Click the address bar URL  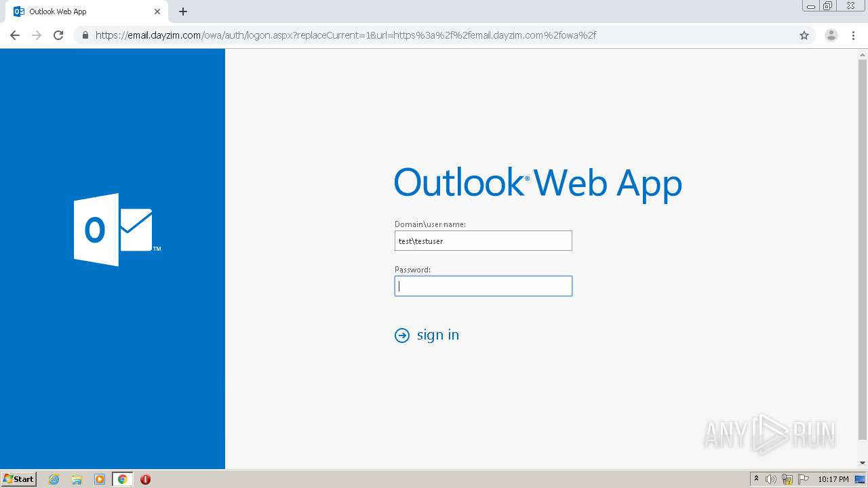click(346, 35)
